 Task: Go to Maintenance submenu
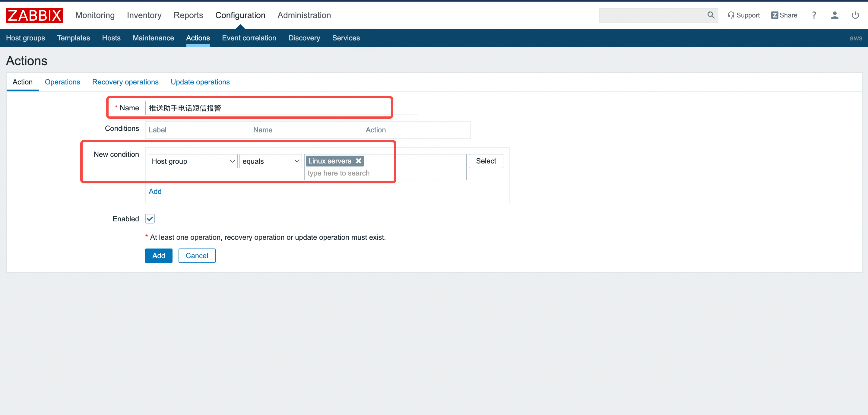153,38
